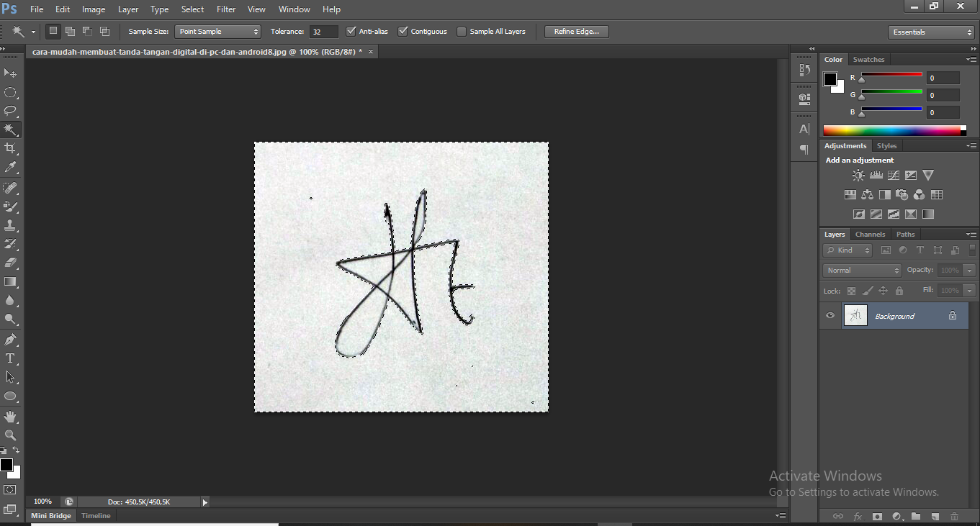Click the color spectrum ramp

[892, 131]
